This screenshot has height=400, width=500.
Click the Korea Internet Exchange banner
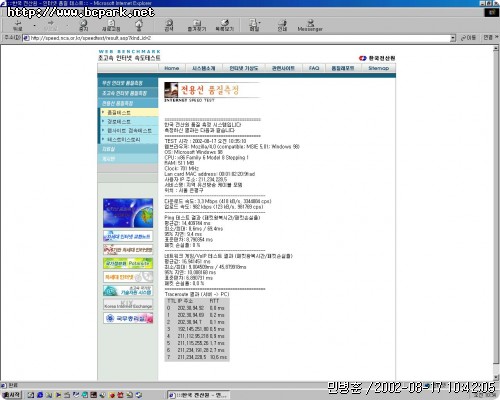pyautogui.click(x=128, y=304)
